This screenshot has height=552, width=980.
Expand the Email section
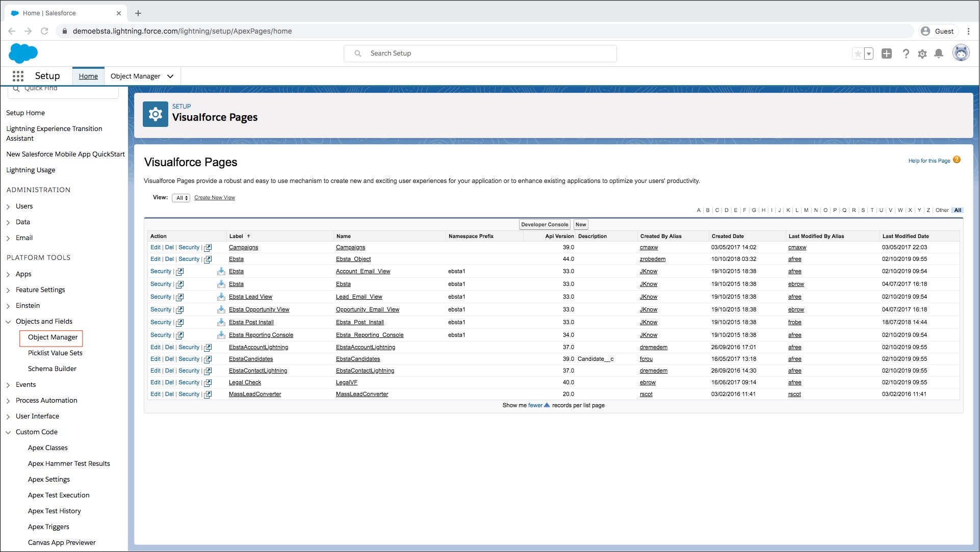pyautogui.click(x=8, y=238)
